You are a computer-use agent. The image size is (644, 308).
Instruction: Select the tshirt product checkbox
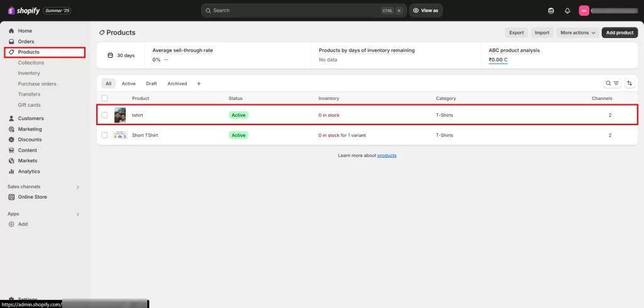tap(105, 115)
